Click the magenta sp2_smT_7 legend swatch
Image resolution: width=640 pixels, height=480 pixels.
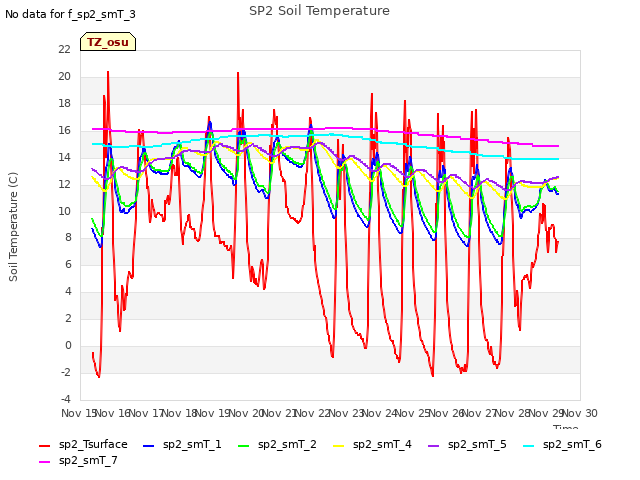[44, 462]
